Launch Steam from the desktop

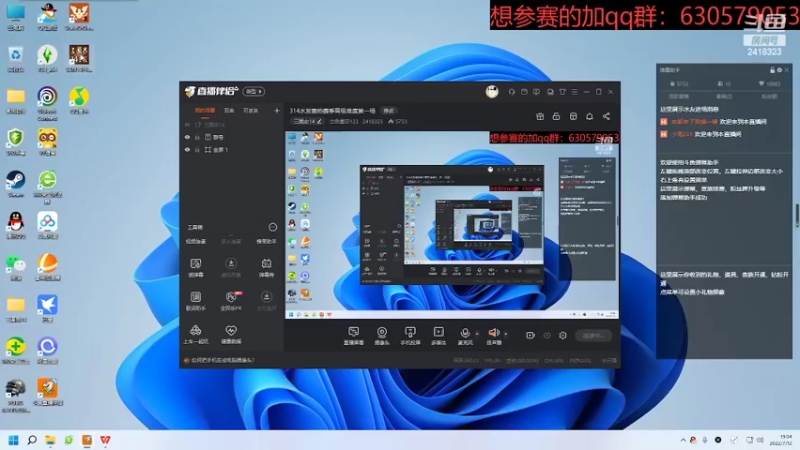pyautogui.click(x=16, y=184)
